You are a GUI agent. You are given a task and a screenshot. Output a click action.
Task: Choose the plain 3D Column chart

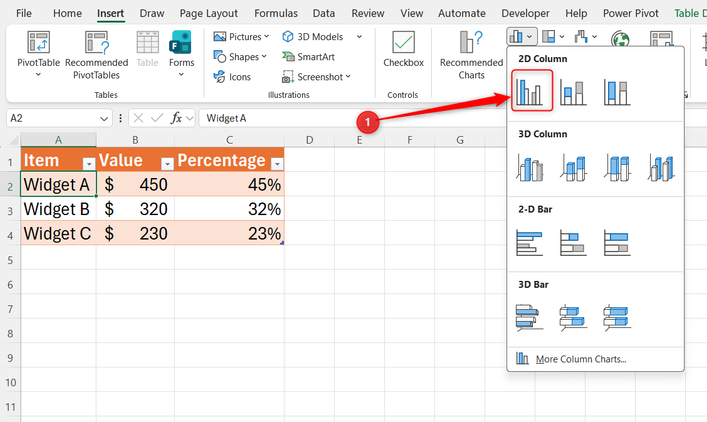tap(661, 167)
